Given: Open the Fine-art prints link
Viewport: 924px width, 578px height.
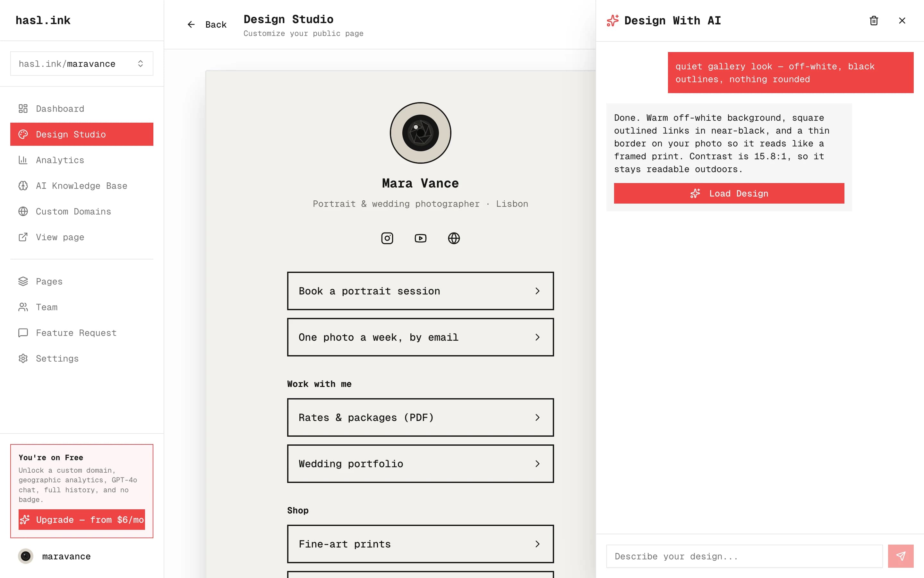Looking at the screenshot, I should tap(420, 544).
